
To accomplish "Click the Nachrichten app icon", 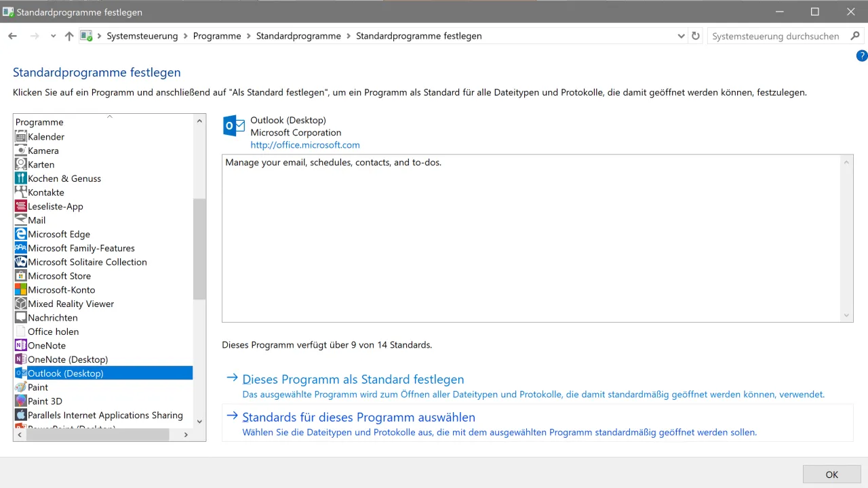I will pyautogui.click(x=20, y=317).
